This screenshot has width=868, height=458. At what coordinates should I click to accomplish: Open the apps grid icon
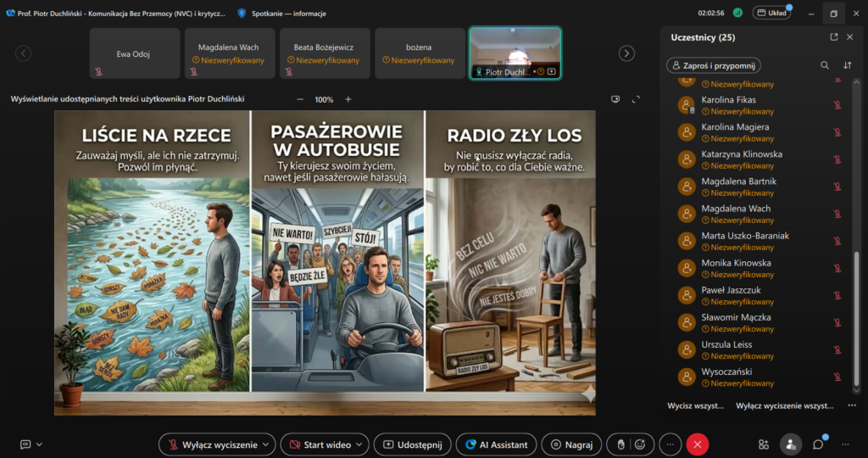click(x=764, y=444)
